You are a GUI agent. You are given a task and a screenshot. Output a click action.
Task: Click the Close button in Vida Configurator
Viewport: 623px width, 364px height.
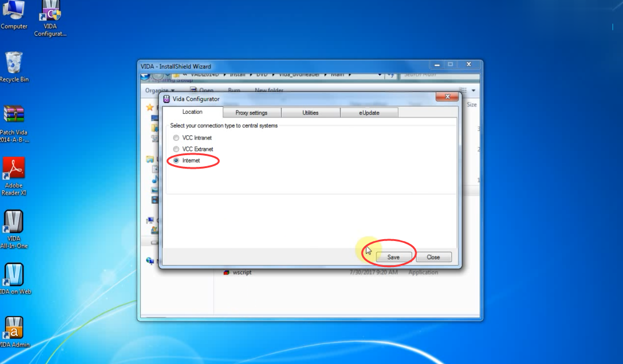pos(433,257)
